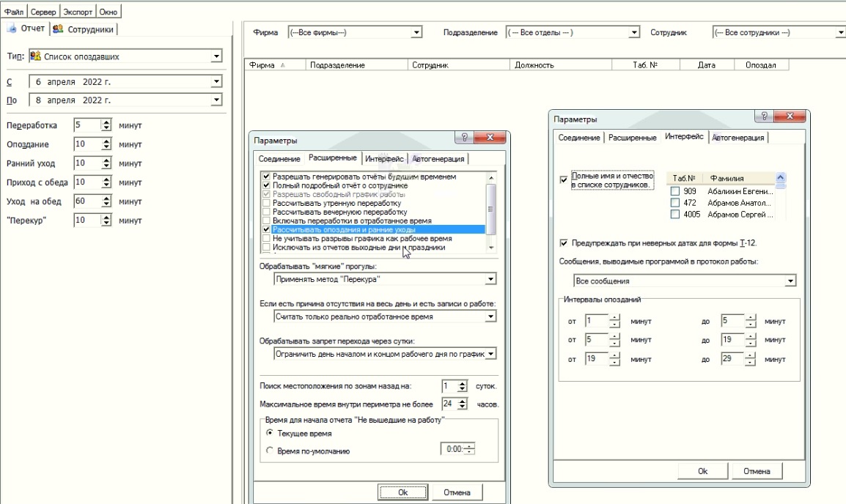The height and width of the screenshot is (504, 846).
Task: Adjust first interval "до 5" minutes stepper
Action: point(751,321)
